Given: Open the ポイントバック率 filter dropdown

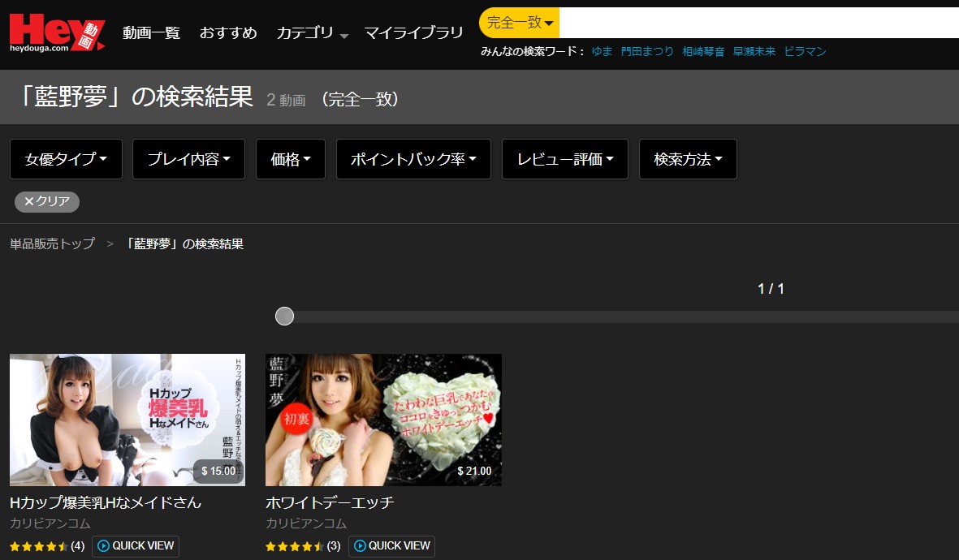Looking at the screenshot, I should pos(413,159).
